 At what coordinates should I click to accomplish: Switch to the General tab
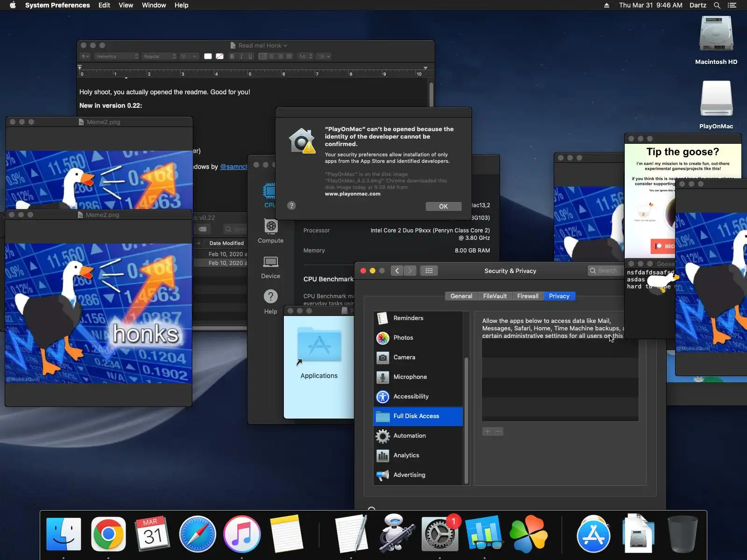(x=461, y=296)
